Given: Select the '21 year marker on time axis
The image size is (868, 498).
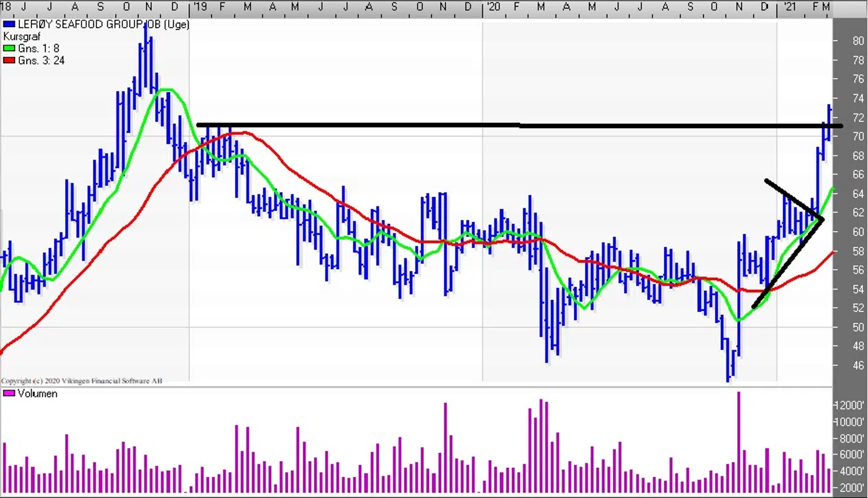Looking at the screenshot, I should 788,7.
